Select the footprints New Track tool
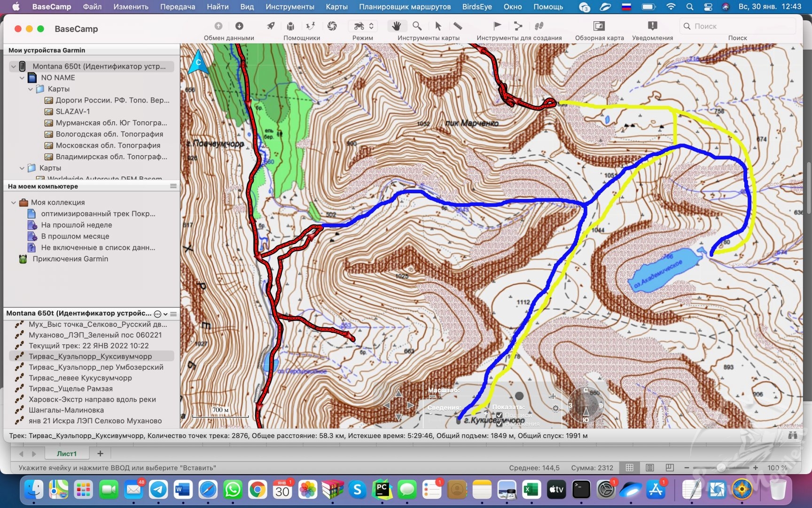 tap(539, 26)
